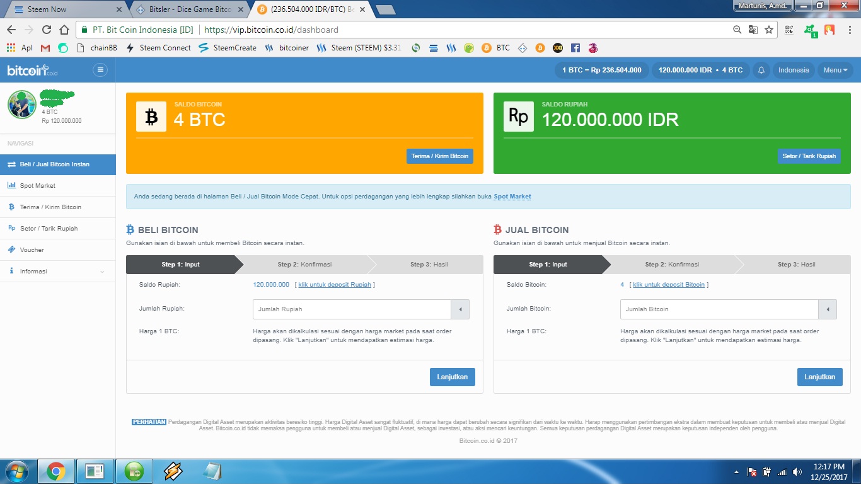Open the chainBB bookmark
The width and height of the screenshot is (861, 504).
[x=98, y=48]
